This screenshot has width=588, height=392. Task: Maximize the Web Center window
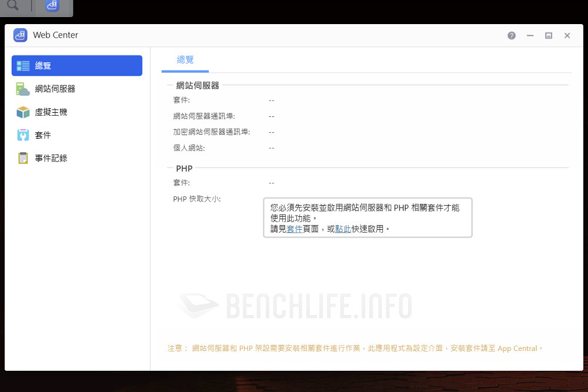(x=549, y=35)
